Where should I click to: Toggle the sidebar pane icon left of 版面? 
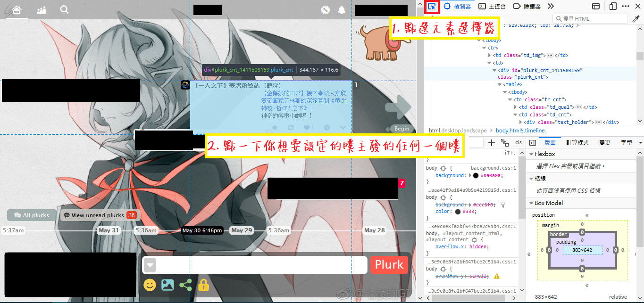pos(533,143)
